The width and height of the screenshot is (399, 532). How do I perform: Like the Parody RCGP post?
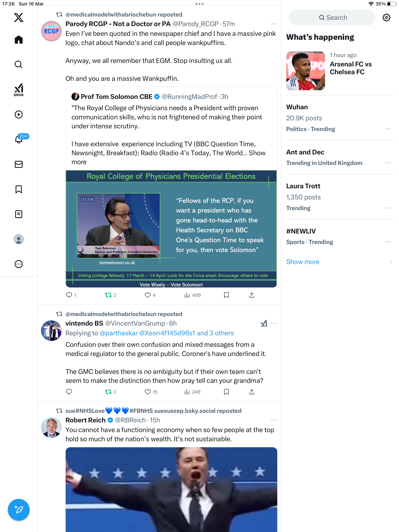pos(150,295)
